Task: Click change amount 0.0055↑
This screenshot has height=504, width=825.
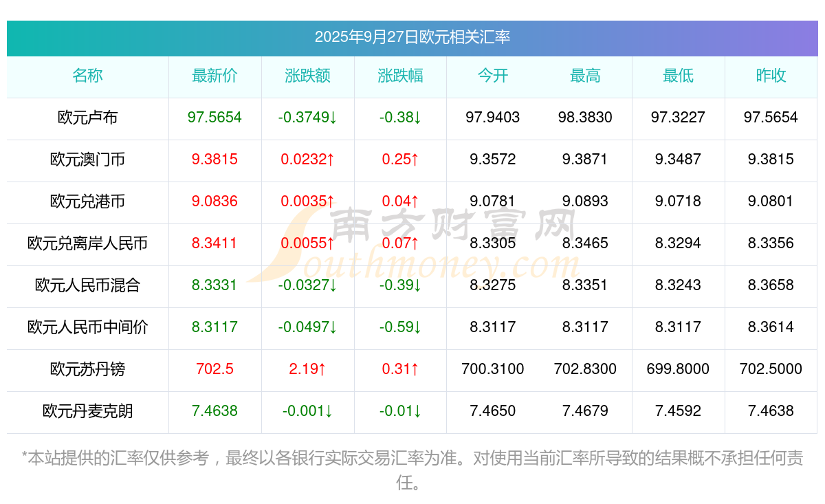Action: pos(307,243)
